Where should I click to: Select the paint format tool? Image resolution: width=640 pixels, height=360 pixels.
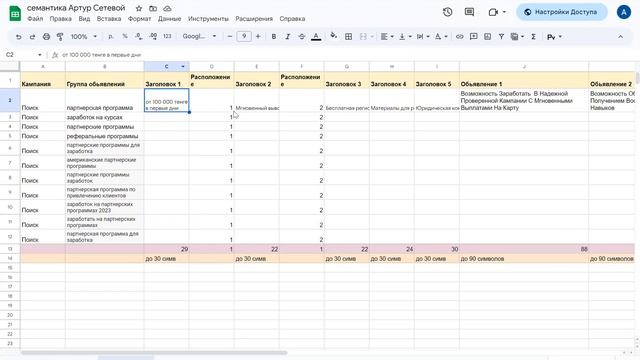[60, 37]
